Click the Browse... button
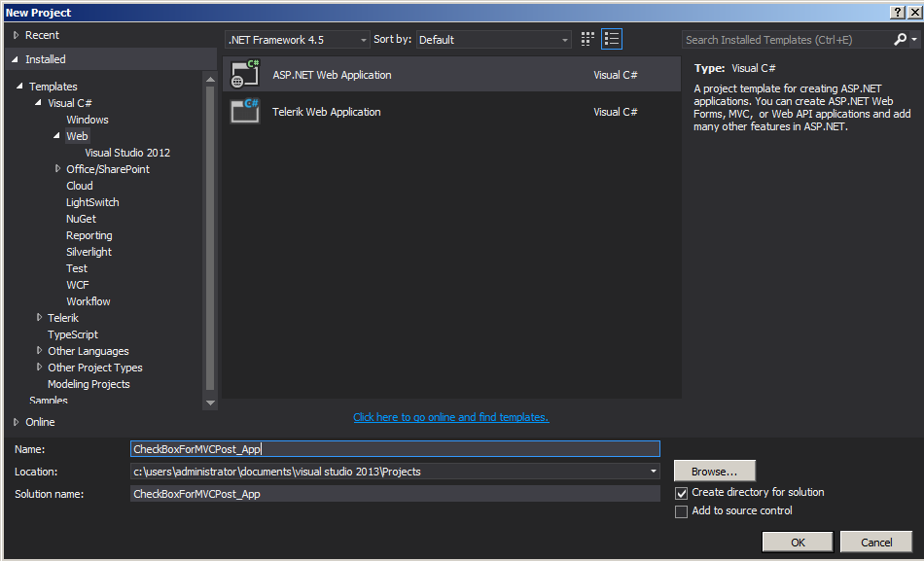Screen dimensions: 924x561 click(x=714, y=472)
